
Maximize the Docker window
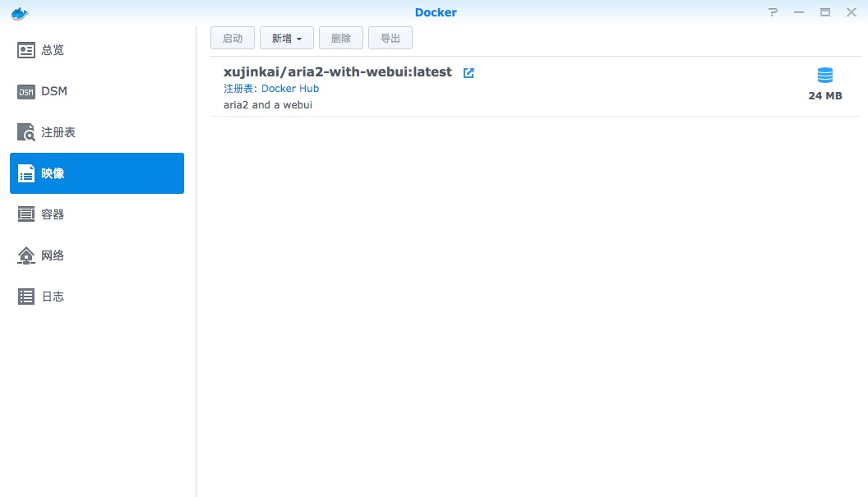(x=824, y=12)
